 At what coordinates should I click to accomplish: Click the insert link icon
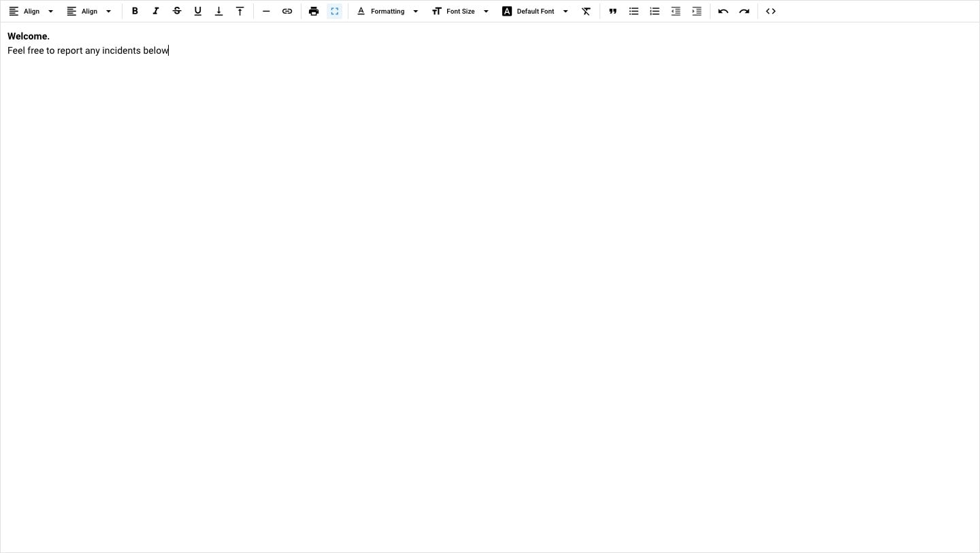point(287,12)
